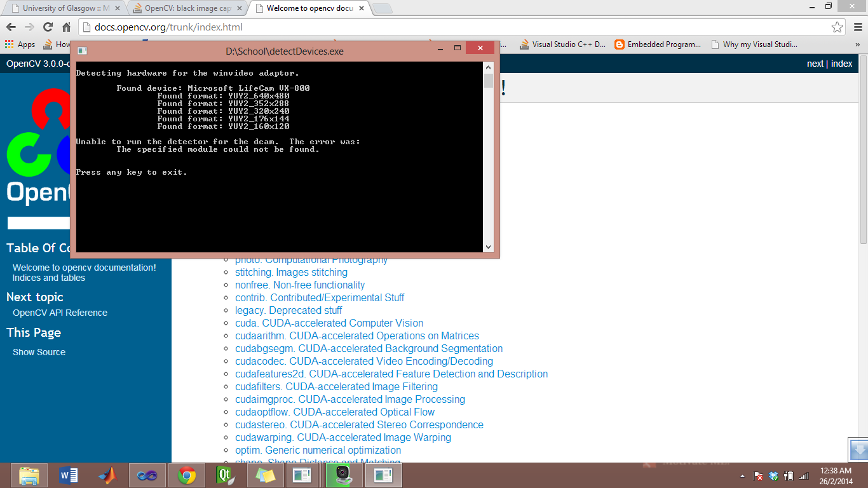
Task: Open the cudawarping Image Warping link
Action: 343,437
